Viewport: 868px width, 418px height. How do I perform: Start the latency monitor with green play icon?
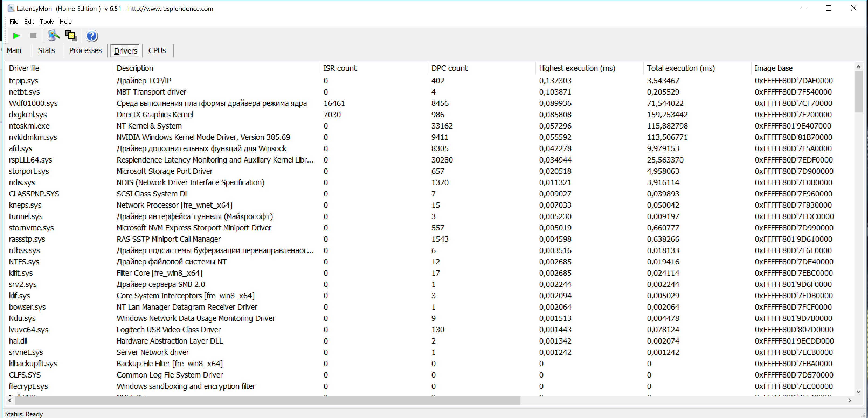click(16, 36)
